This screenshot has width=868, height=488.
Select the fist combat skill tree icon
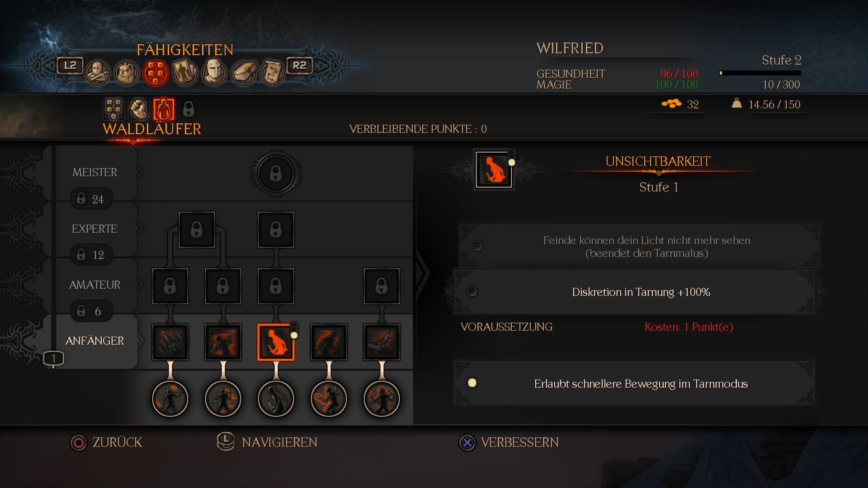(x=139, y=109)
